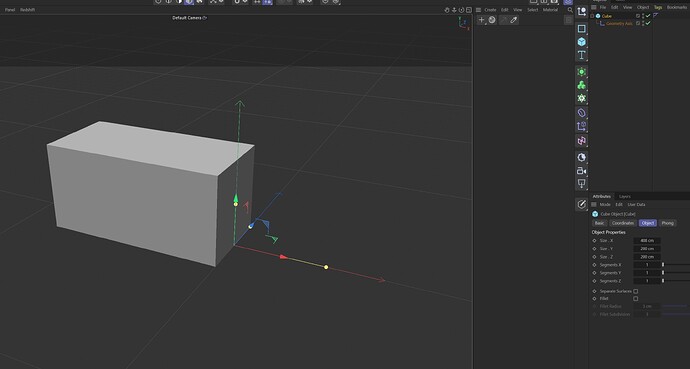The height and width of the screenshot is (369, 690).
Task: Toggle Geometry Axis visibility dots
Action: pyautogui.click(x=643, y=23)
